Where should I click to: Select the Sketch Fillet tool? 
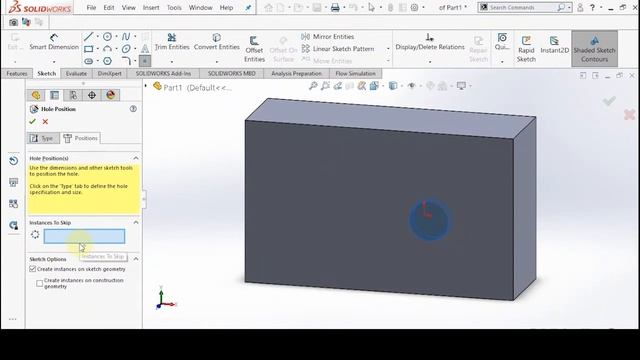(x=126, y=61)
